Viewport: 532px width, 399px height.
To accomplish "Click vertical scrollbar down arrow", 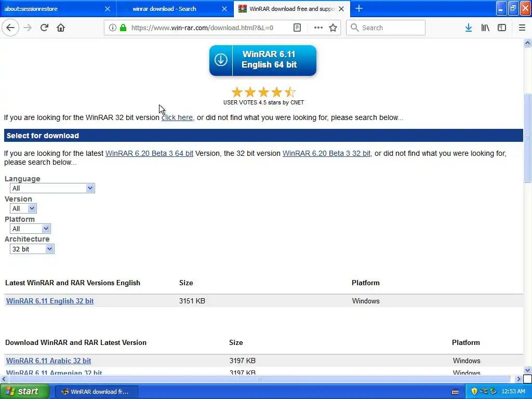I will (527, 370).
